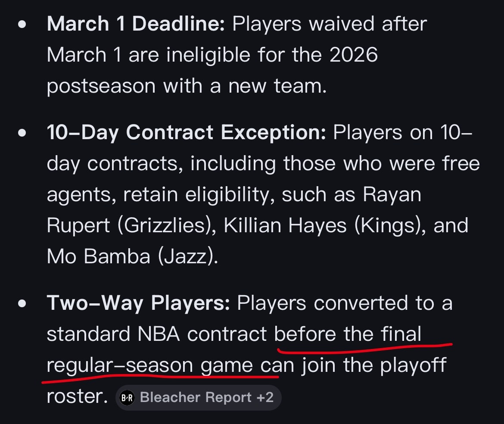Click the +2 additional sources count

pyautogui.click(x=264, y=397)
